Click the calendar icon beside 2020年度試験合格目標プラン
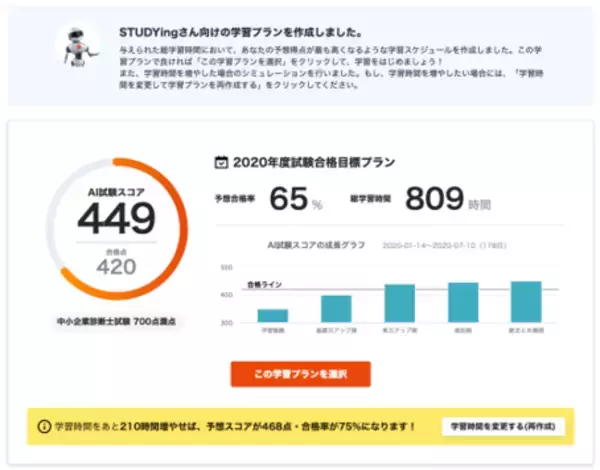 click(221, 162)
